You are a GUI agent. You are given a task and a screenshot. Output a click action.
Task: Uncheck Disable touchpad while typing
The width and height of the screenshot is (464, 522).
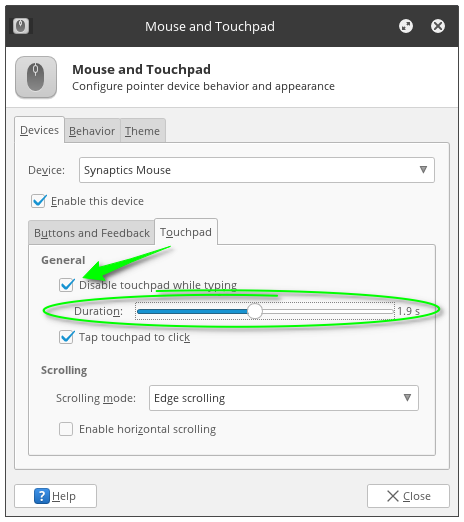click(66, 285)
